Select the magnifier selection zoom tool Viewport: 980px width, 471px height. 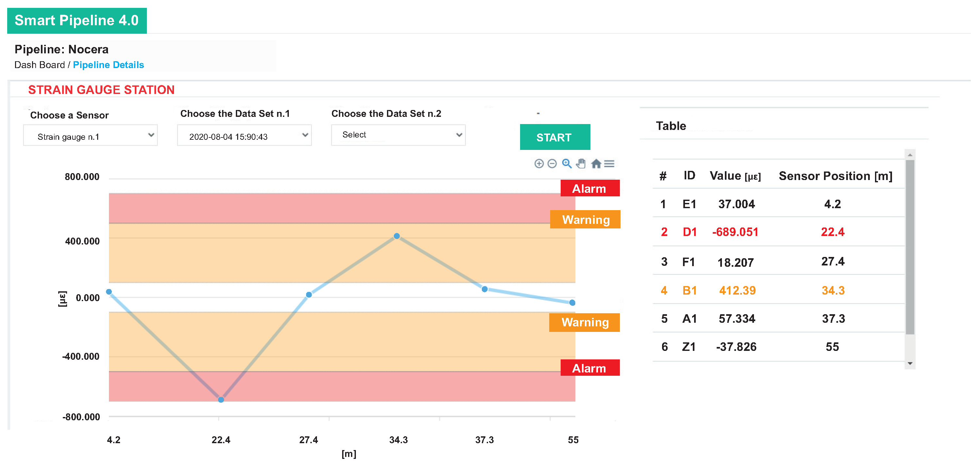(567, 164)
